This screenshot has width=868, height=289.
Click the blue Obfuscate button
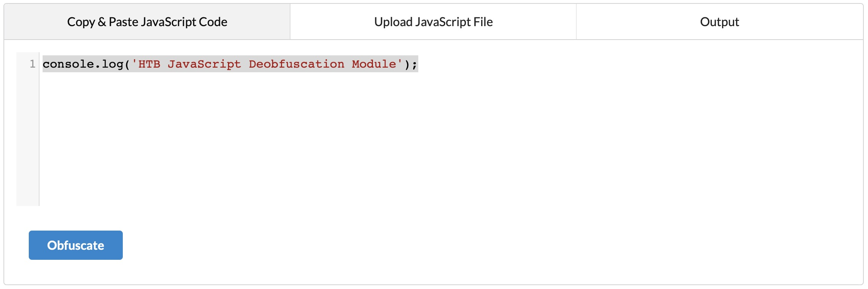[x=76, y=245]
